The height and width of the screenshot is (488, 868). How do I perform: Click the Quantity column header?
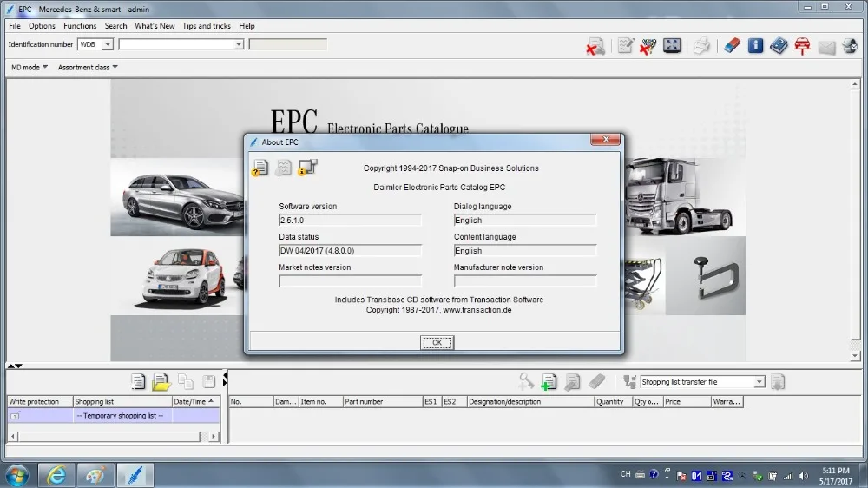click(x=614, y=401)
